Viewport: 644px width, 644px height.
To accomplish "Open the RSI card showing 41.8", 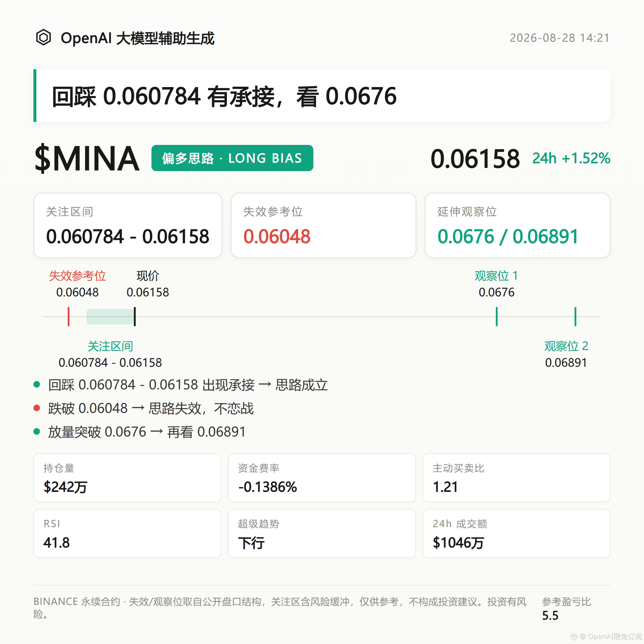I will pos(127,533).
